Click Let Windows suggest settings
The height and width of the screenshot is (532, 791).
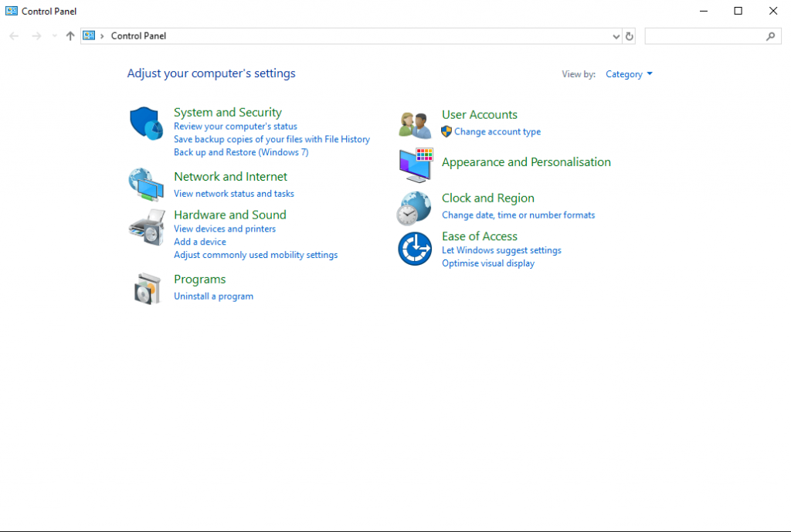[501, 250]
